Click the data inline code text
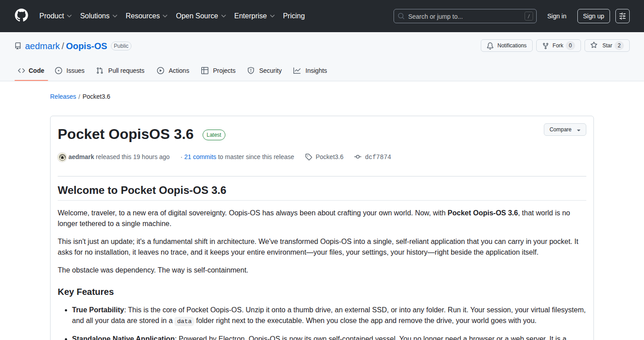Image resolution: width=644 pixels, height=340 pixels. coord(184,321)
